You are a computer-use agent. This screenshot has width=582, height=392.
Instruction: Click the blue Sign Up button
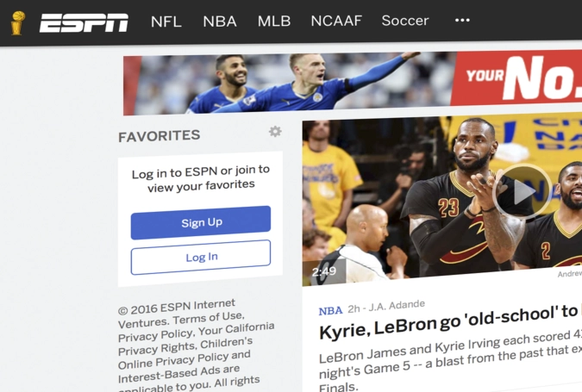pos(201,222)
